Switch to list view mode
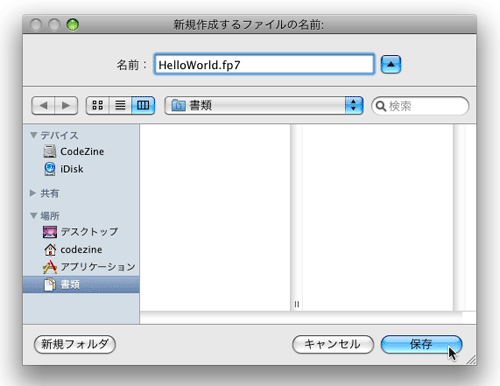The image size is (500, 386). pos(120,106)
